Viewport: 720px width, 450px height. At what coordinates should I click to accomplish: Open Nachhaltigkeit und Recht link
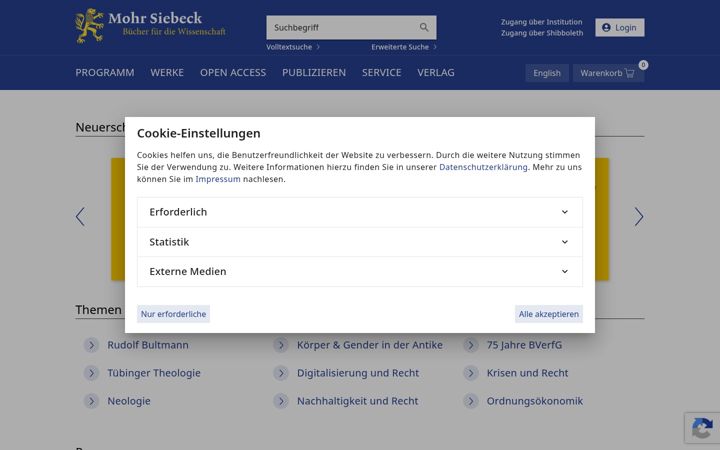pyautogui.click(x=357, y=401)
